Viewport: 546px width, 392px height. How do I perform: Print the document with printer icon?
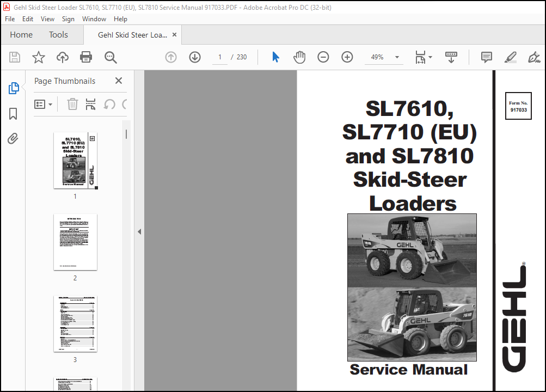[86, 57]
